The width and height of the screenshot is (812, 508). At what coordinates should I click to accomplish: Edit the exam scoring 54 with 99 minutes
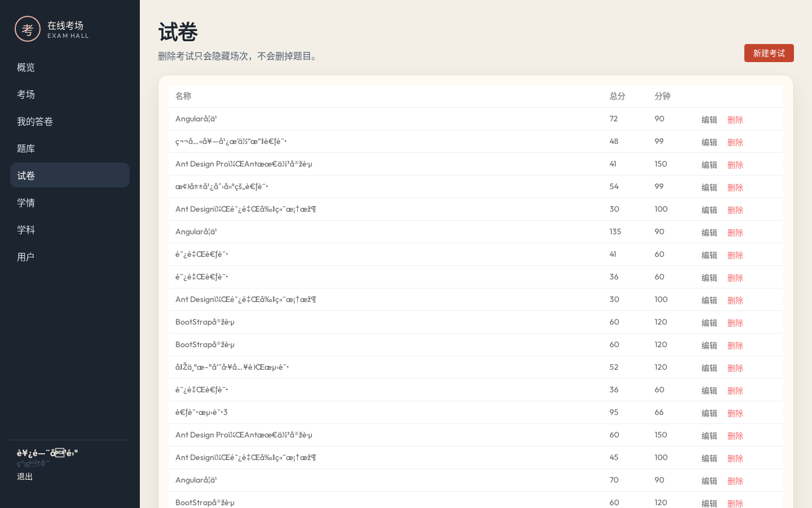point(709,187)
